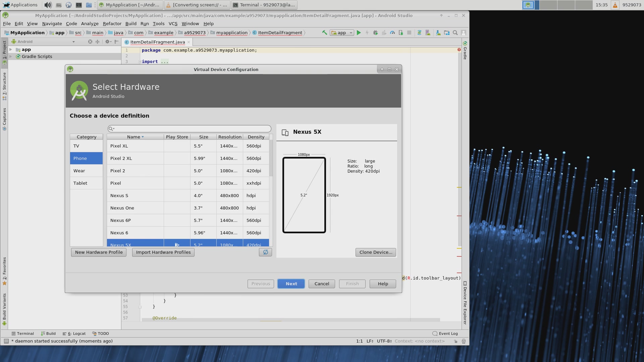Select the Nexus 6P device row
The image size is (644, 362).
188,220
